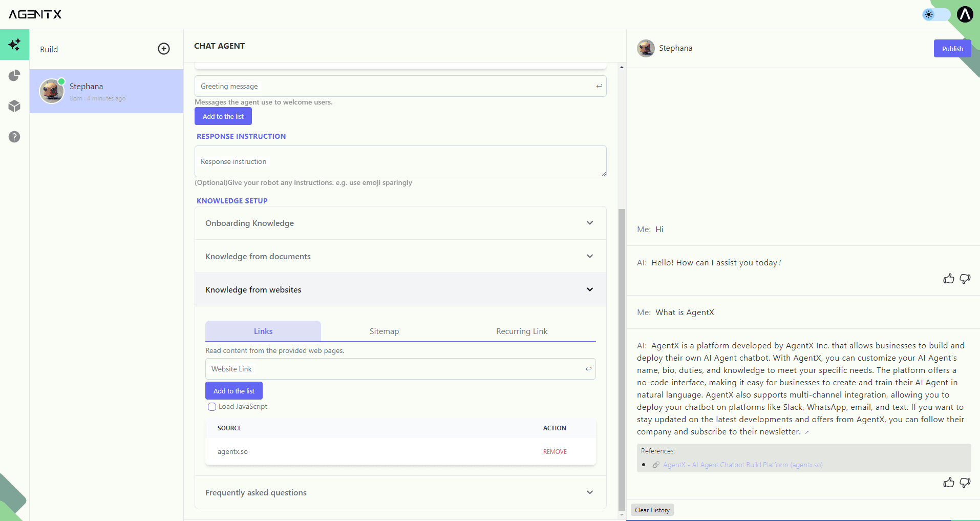Click the CHAT AGENT header title
The image size is (980, 521).
219,46
